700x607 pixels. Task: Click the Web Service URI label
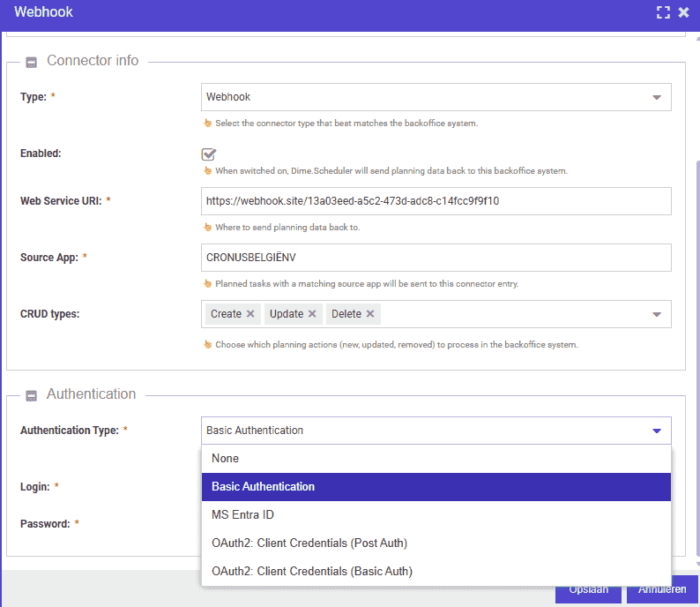point(61,201)
